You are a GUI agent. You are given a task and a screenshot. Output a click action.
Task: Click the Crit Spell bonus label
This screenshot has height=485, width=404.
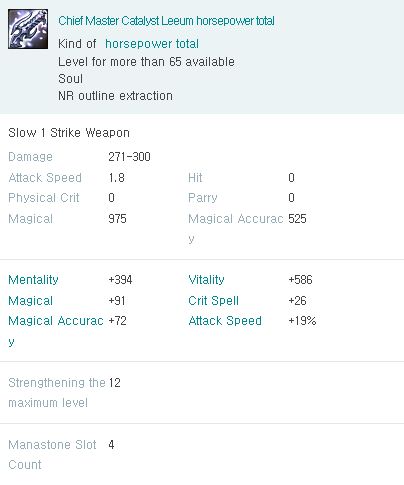pyautogui.click(x=213, y=301)
